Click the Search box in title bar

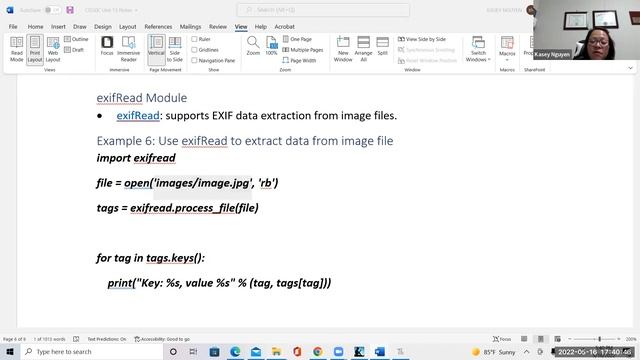pyautogui.click(x=323, y=10)
